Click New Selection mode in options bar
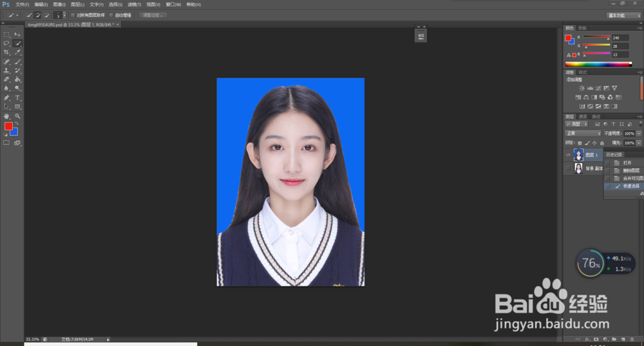The height and width of the screenshot is (346, 644). point(29,15)
